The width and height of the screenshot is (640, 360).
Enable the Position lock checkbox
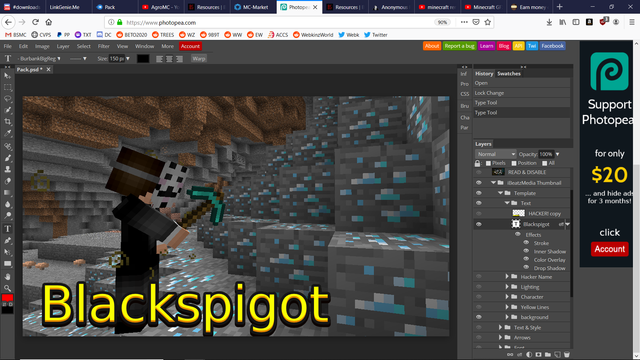514,163
